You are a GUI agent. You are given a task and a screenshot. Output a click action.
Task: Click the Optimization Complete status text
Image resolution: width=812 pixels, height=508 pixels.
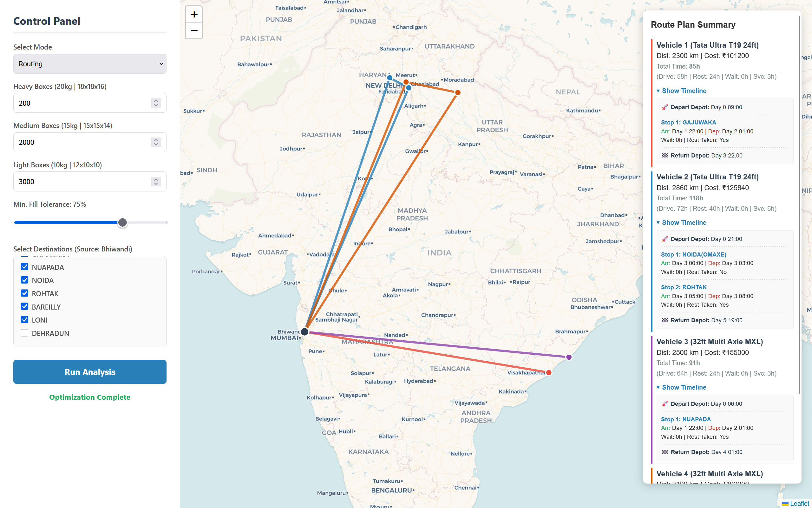[89, 397]
